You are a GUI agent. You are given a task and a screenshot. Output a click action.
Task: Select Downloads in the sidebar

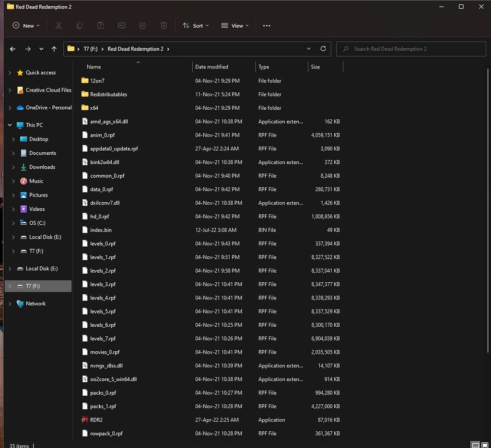click(41, 167)
